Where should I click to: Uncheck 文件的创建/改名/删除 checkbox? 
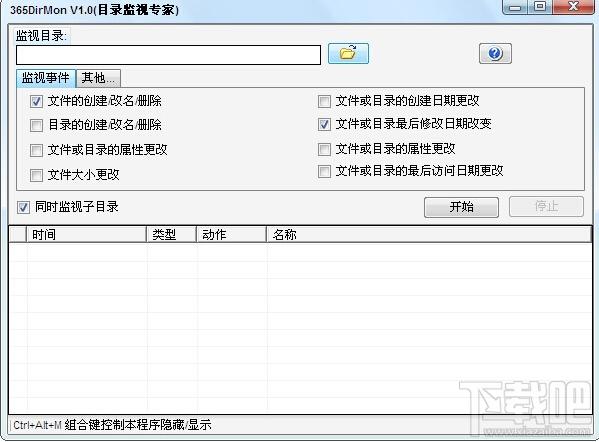[36, 102]
